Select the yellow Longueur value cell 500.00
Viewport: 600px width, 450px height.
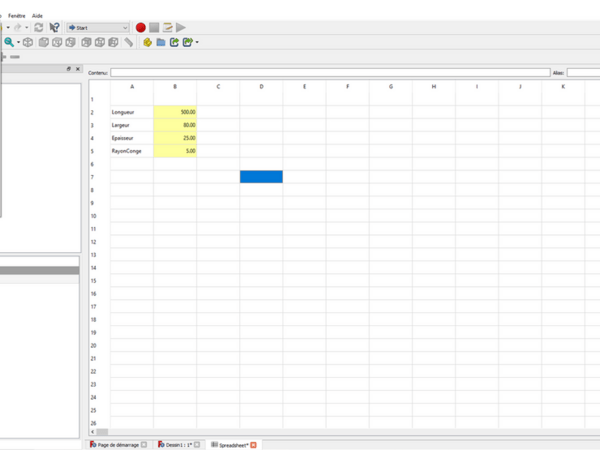coord(175,112)
